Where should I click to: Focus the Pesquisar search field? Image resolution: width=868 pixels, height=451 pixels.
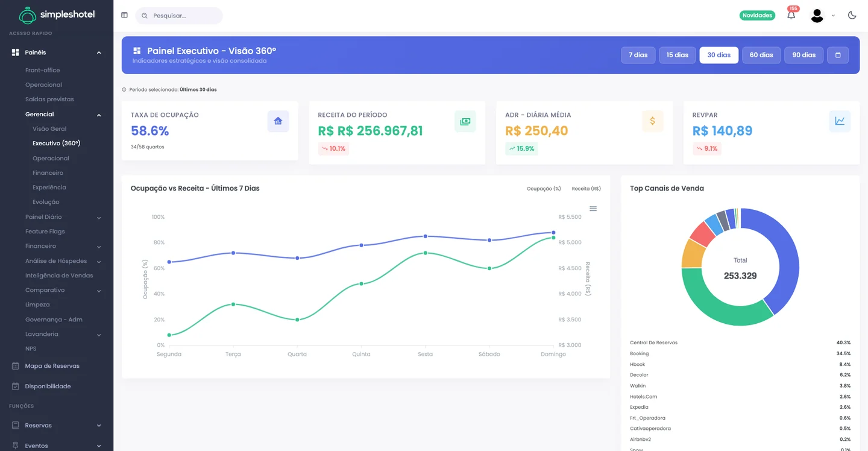tap(179, 16)
